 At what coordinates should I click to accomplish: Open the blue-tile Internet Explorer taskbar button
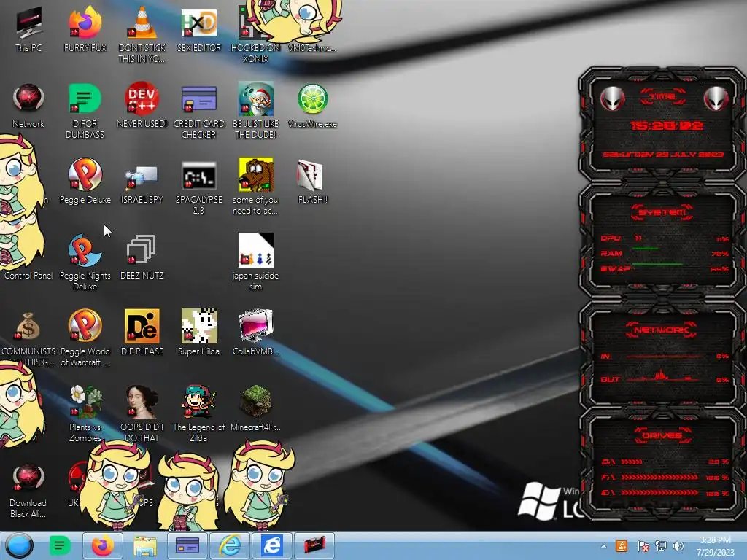click(x=272, y=545)
